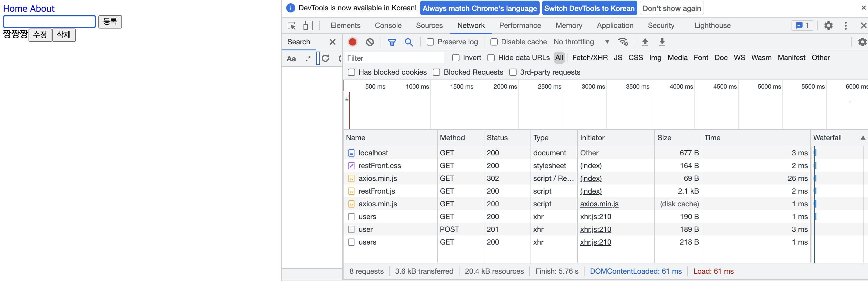Click the 수정 edit button
The height and width of the screenshot is (281, 868).
pyautogui.click(x=40, y=35)
